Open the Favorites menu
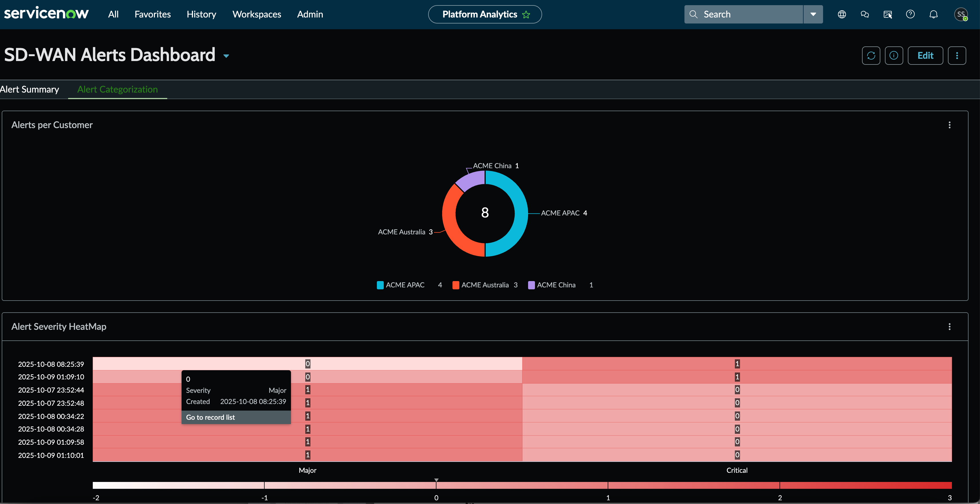The width and height of the screenshot is (980, 504). [153, 14]
